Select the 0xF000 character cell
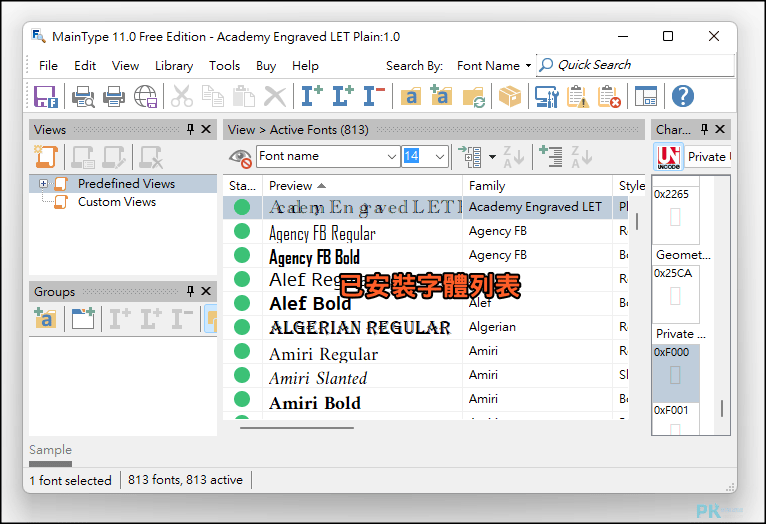Image resolution: width=766 pixels, height=524 pixels. pyautogui.click(x=676, y=373)
